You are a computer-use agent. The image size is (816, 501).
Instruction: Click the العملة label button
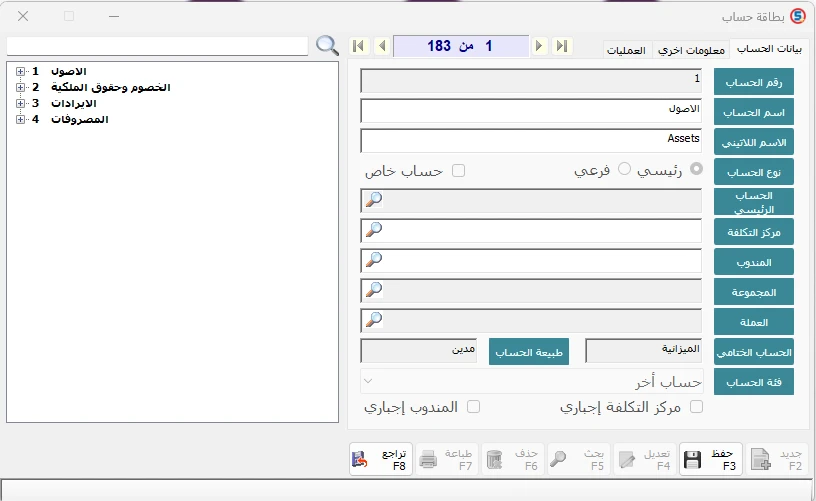[754, 322]
